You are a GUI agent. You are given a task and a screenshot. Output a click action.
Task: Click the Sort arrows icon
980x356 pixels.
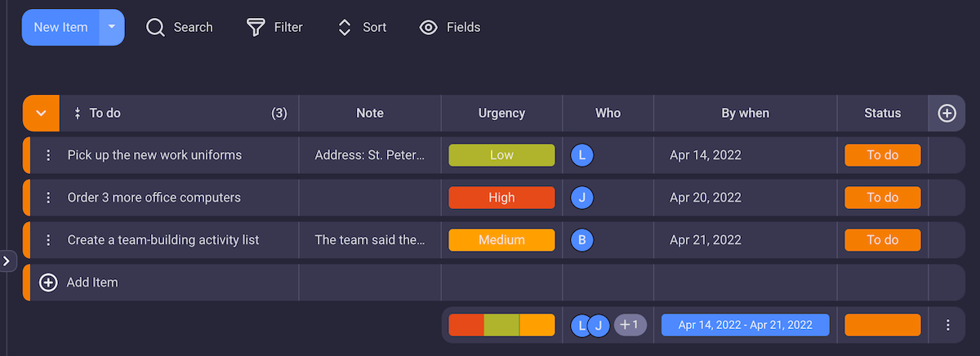tap(345, 28)
